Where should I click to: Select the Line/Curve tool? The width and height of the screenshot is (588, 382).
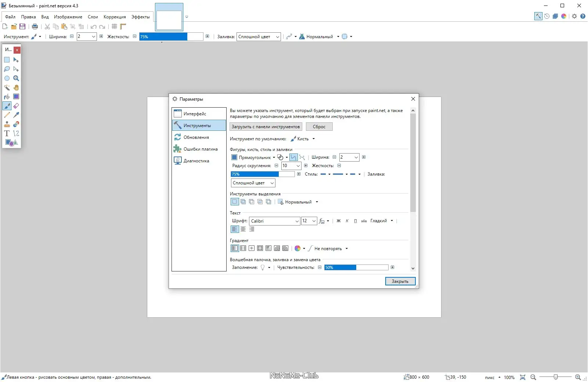click(x=16, y=133)
